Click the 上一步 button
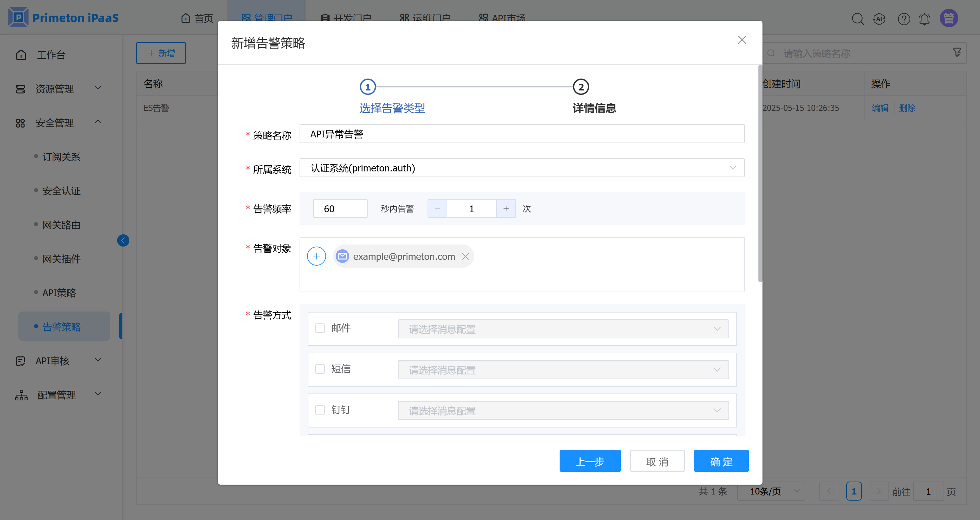 tap(590, 461)
